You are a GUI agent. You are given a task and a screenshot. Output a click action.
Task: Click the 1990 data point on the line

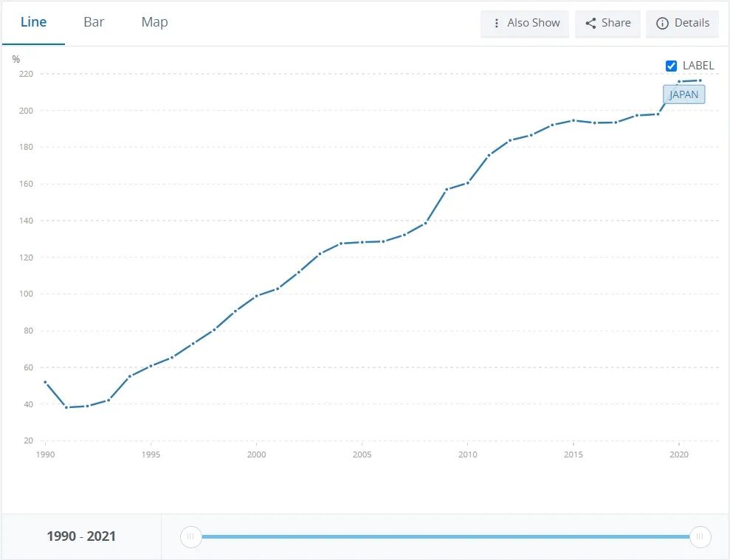coord(45,382)
